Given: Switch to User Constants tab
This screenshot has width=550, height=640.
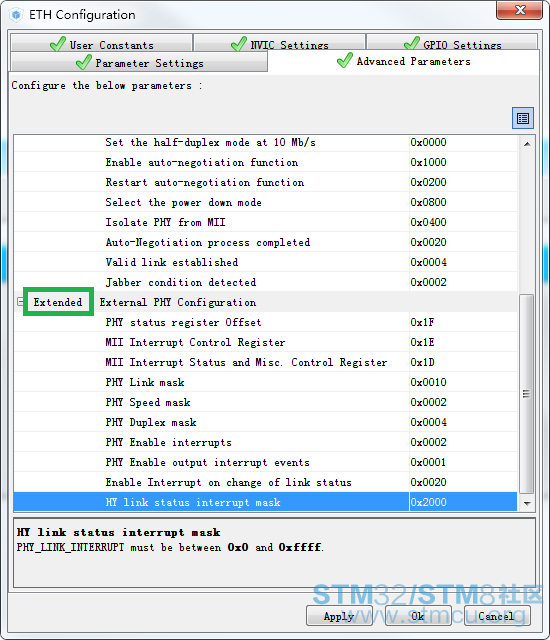Looking at the screenshot, I should 102,43.
